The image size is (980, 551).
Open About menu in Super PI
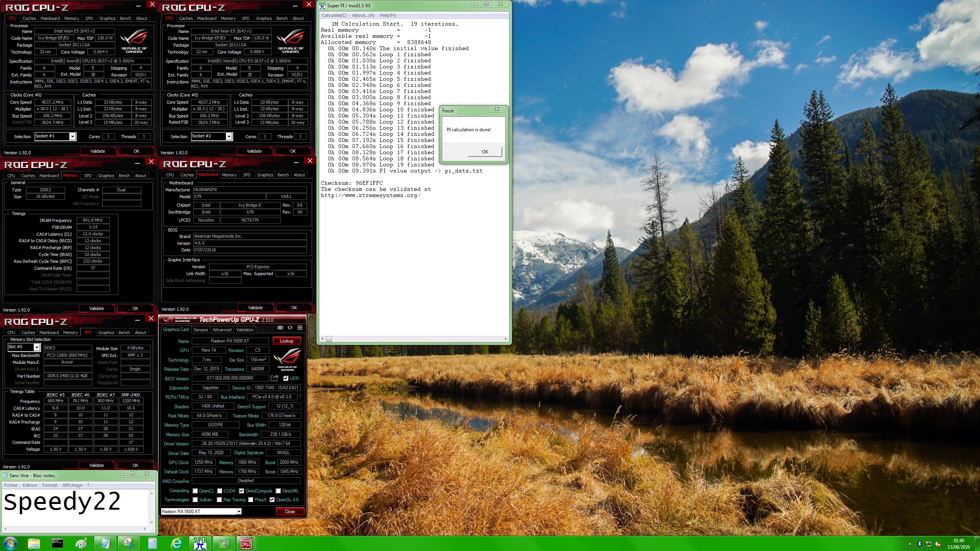coord(363,15)
